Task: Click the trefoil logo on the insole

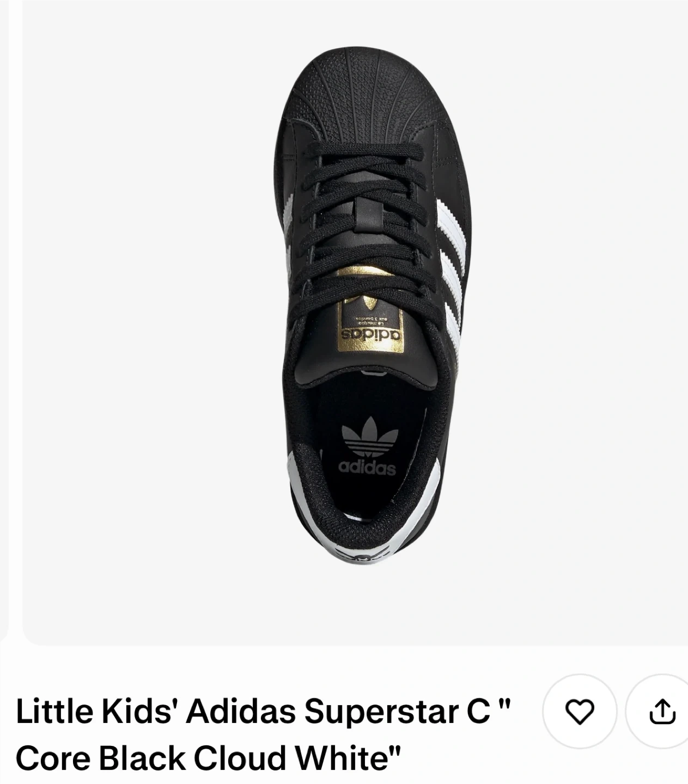Action: (367, 438)
